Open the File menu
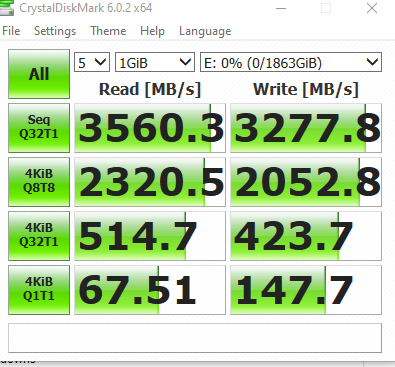Screen dimensions: 395x367 tap(11, 31)
